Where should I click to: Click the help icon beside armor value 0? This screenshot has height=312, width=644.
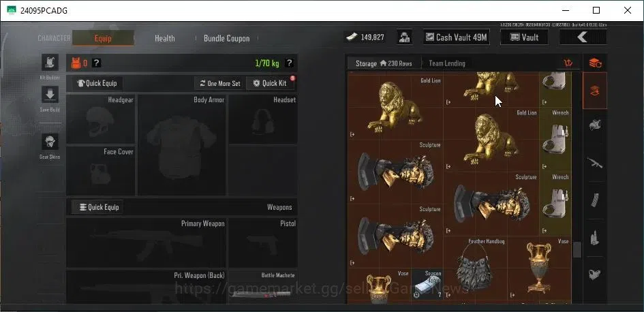pyautogui.click(x=96, y=63)
